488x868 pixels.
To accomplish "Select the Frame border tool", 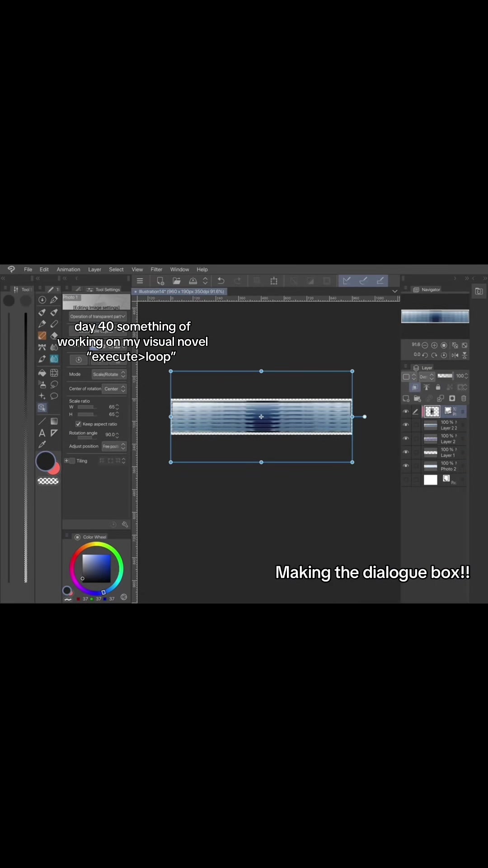I will [54, 433].
